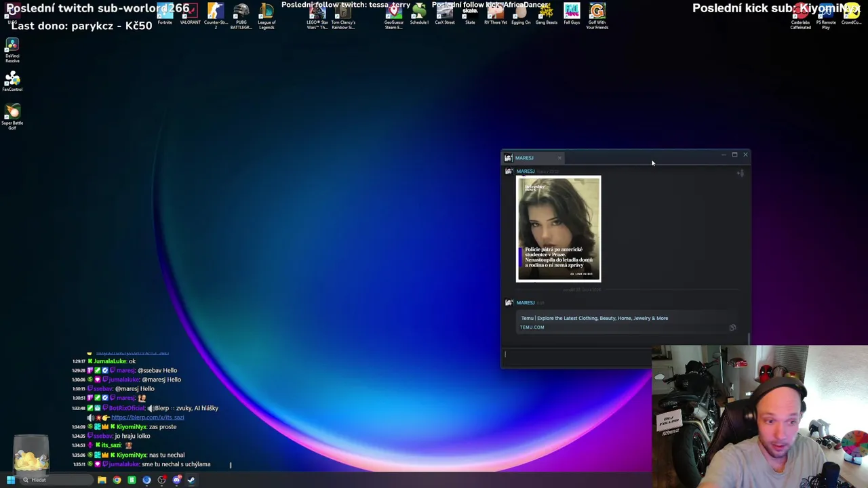Open the Counter-Strike 2 desktop shortcut

(216, 16)
